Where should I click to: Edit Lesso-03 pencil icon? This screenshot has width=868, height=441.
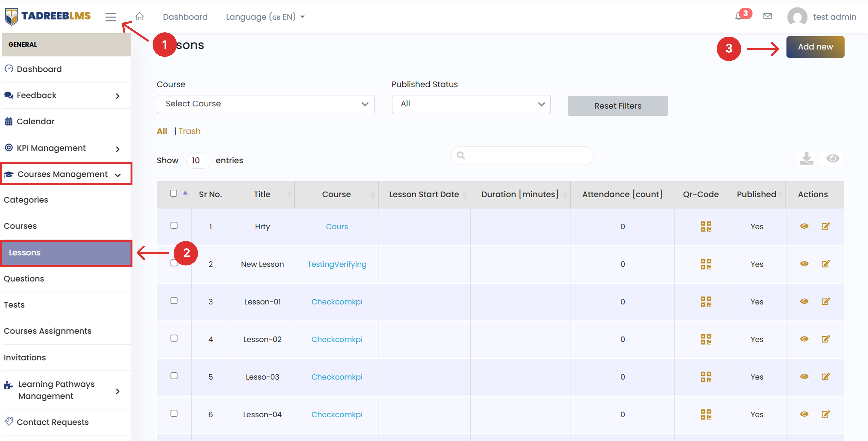pyautogui.click(x=826, y=377)
